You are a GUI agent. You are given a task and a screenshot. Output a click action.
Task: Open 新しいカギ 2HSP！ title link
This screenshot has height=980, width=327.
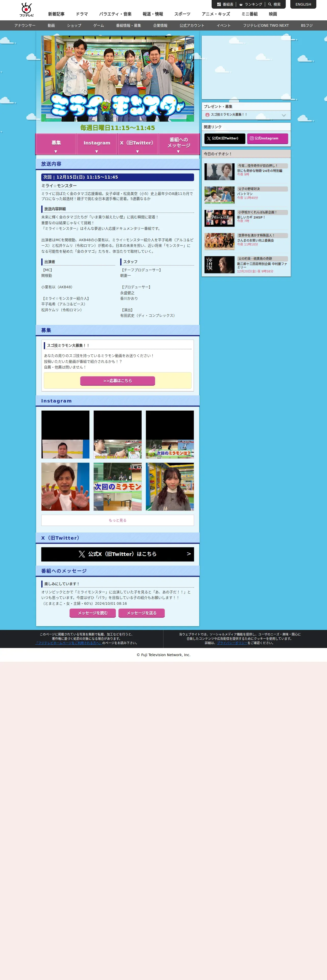[251, 217]
